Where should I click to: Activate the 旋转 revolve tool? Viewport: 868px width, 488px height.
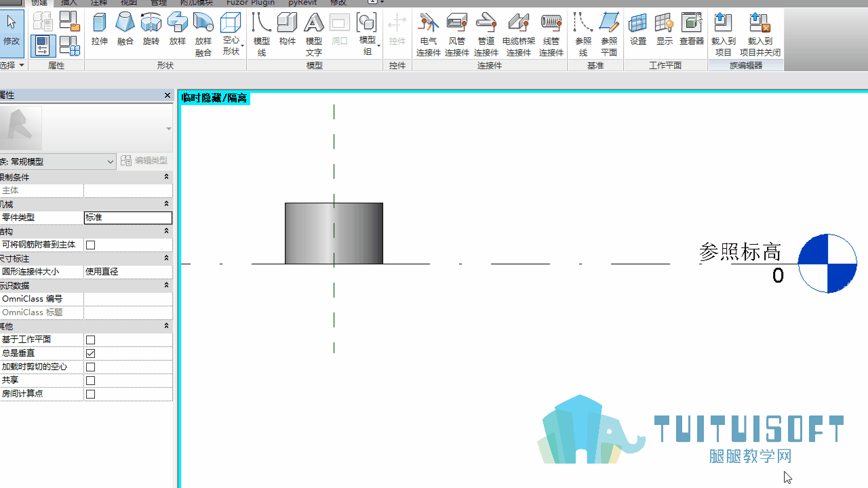pos(151,29)
